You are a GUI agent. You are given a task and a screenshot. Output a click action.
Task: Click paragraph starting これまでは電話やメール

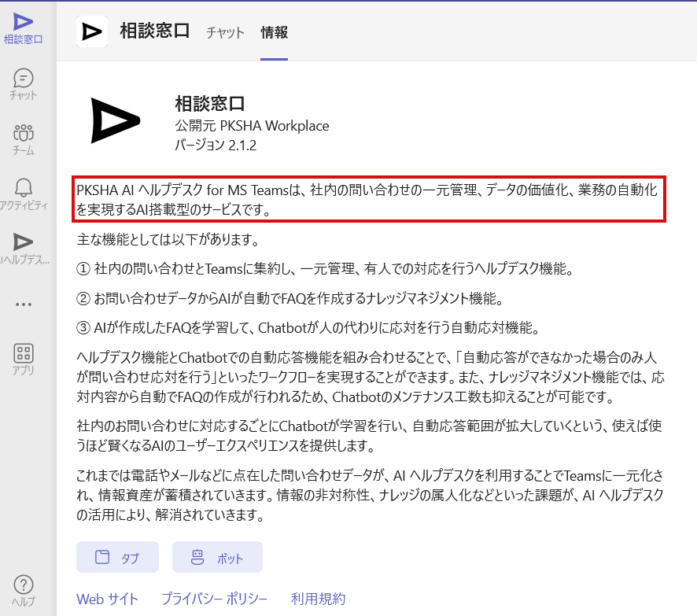coord(371,495)
